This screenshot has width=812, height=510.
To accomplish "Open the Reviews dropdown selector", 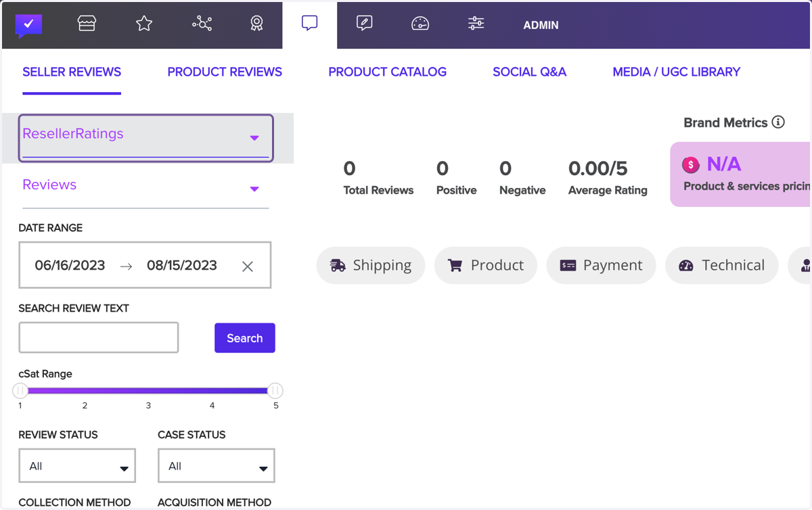I will pos(145,186).
